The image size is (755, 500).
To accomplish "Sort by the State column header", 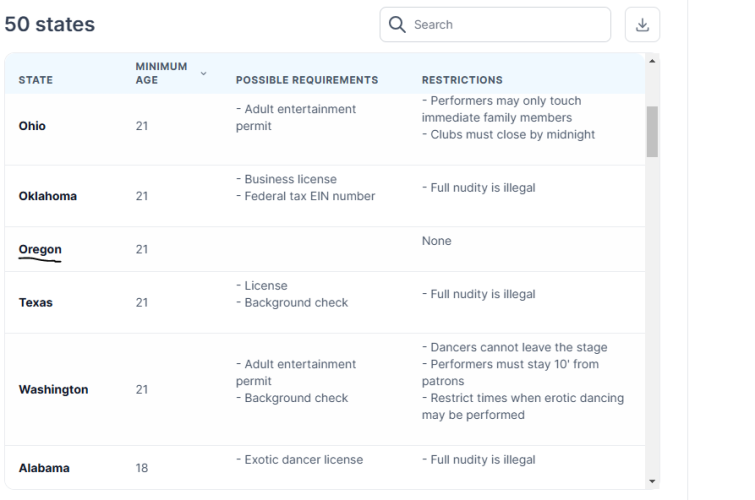I will [36, 80].
